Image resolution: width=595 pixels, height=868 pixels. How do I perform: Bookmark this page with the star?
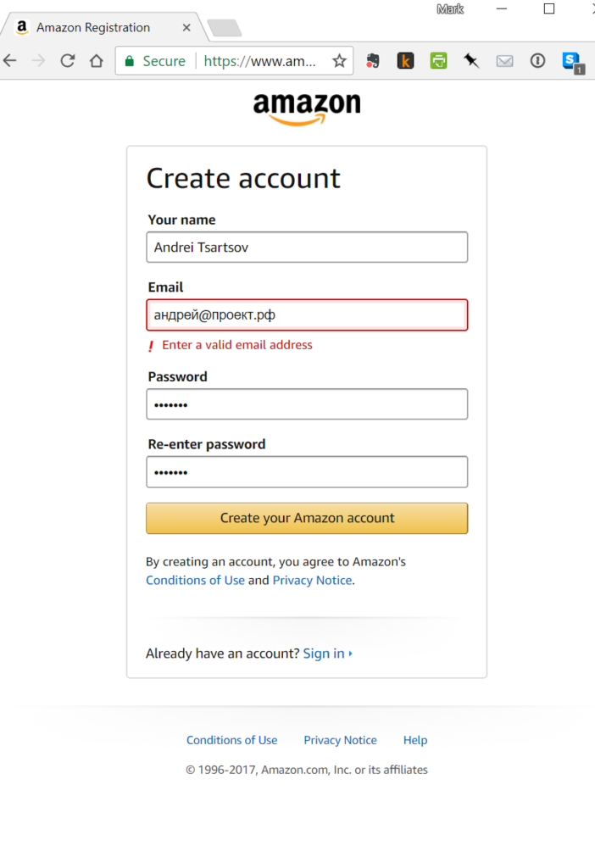point(339,61)
